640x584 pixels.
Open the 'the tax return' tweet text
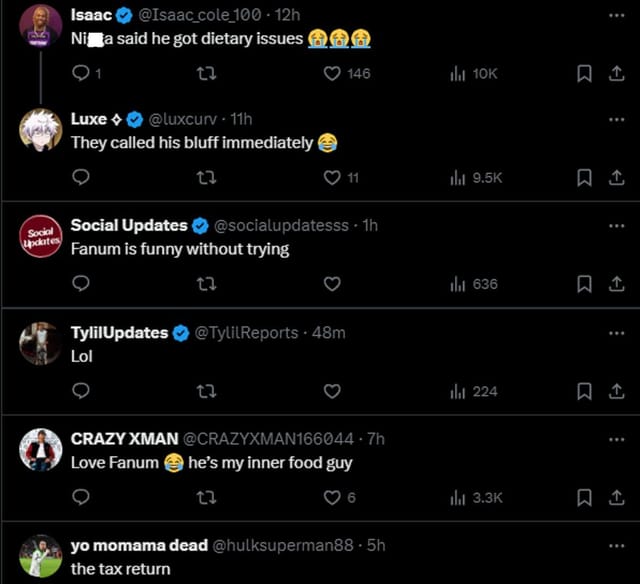tap(106, 568)
